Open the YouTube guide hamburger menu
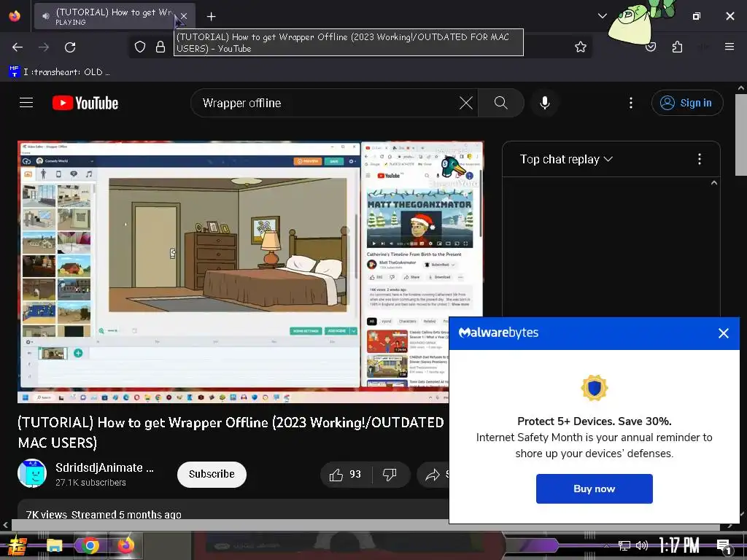The width and height of the screenshot is (747, 560). [x=26, y=103]
